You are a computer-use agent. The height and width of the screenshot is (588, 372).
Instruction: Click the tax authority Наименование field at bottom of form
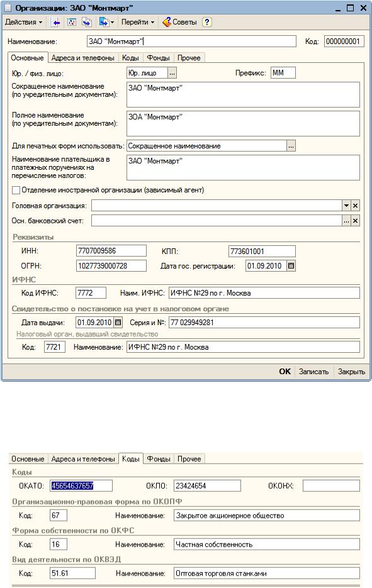(243, 347)
